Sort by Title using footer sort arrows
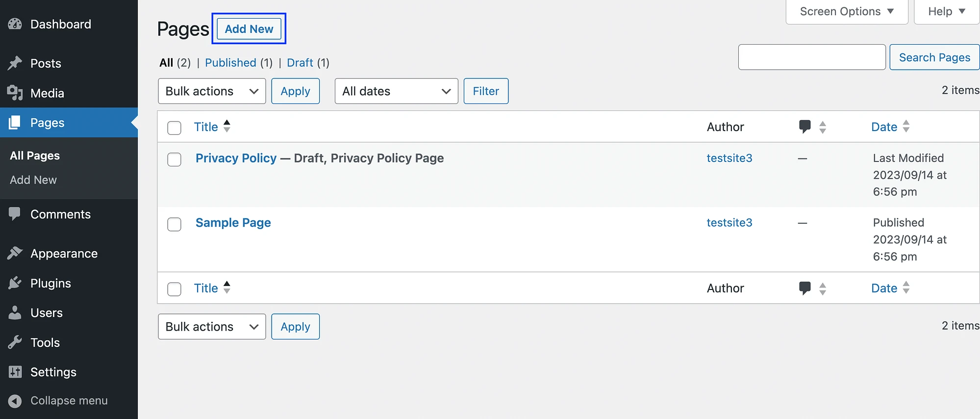Viewport: 980px width, 419px height. (x=227, y=288)
